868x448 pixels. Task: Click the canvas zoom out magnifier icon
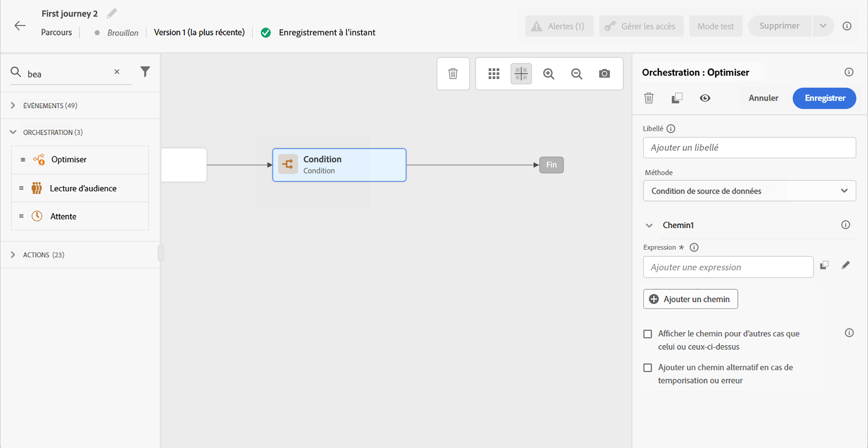(577, 73)
